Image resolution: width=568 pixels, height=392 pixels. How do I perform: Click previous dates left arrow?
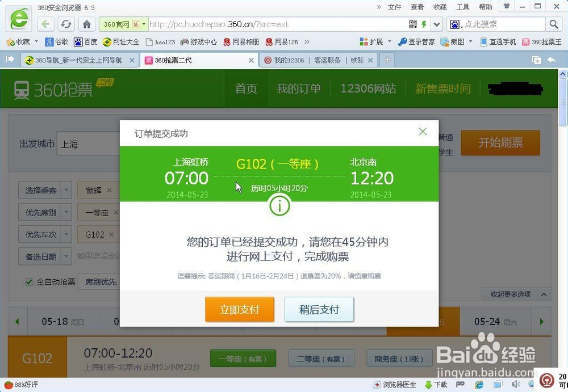pyautogui.click(x=17, y=322)
